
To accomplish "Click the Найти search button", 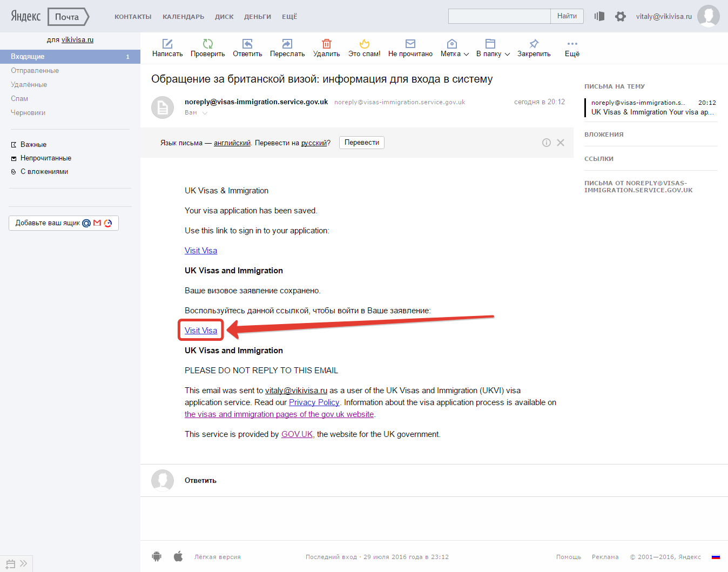I will click(x=567, y=16).
